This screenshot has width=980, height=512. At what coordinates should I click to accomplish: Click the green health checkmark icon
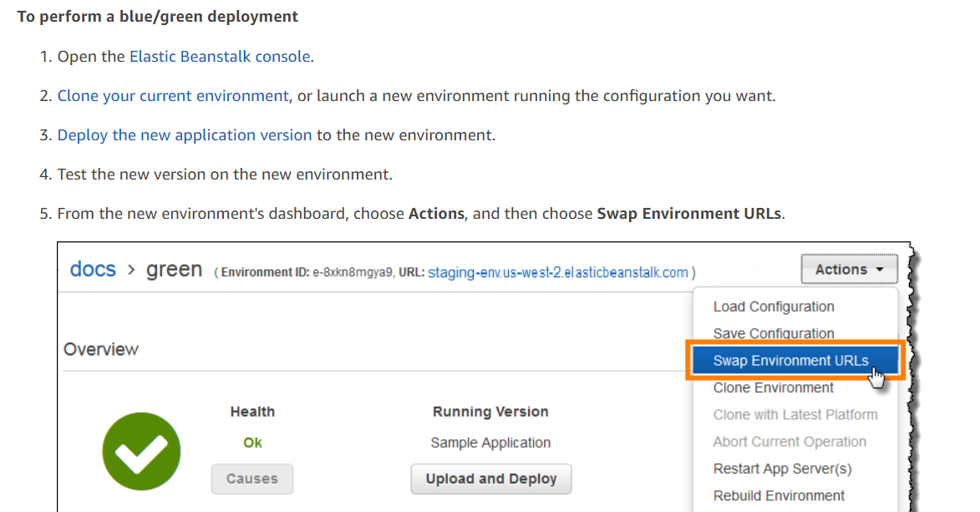[x=141, y=452]
